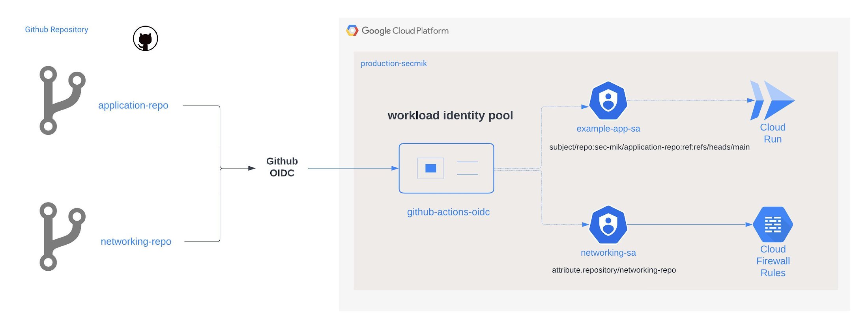Click the 'github-actions-oidc' label
The image size is (868, 329).
(x=448, y=212)
